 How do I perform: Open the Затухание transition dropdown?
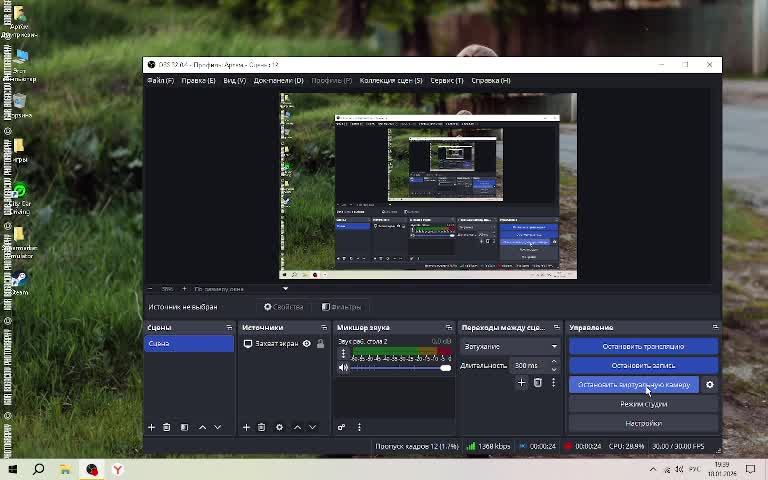tap(510, 346)
